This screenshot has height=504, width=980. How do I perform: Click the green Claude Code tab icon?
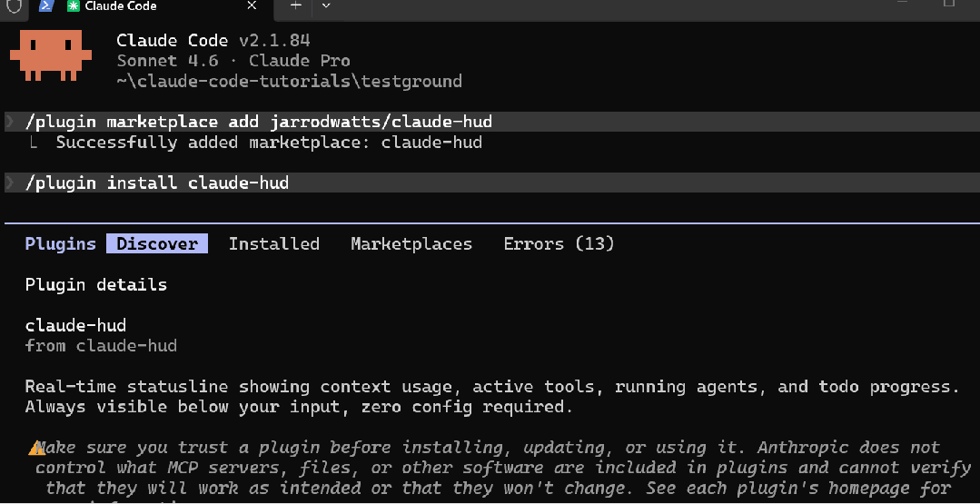73,5
